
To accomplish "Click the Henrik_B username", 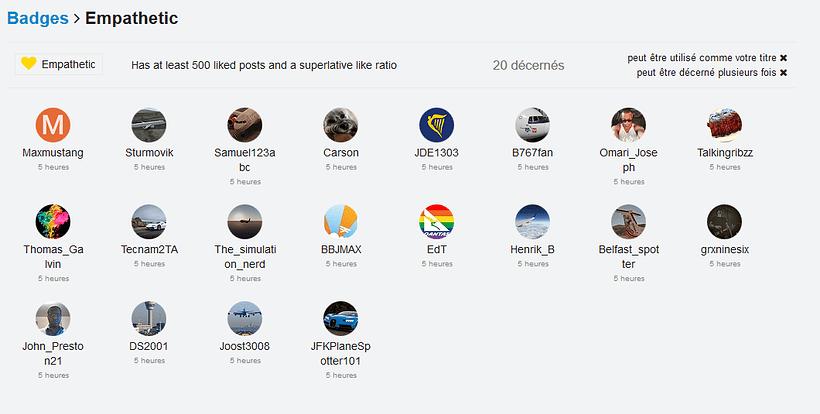I will [x=532, y=250].
